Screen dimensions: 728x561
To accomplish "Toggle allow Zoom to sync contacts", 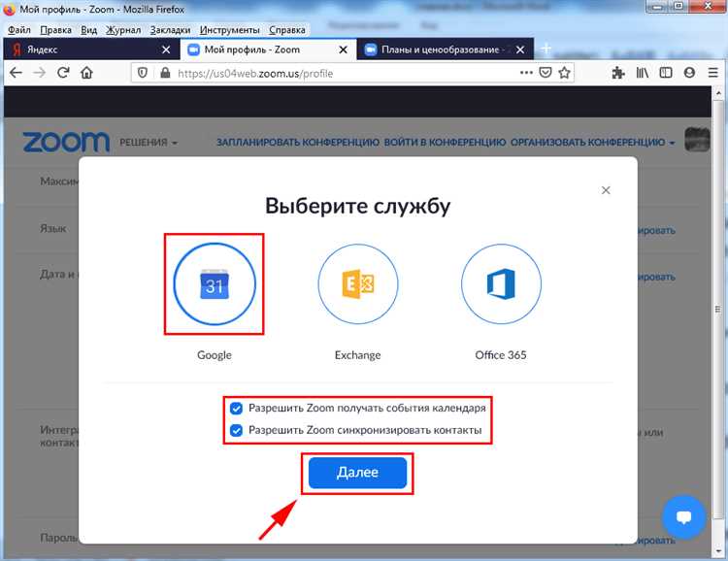I will [236, 431].
